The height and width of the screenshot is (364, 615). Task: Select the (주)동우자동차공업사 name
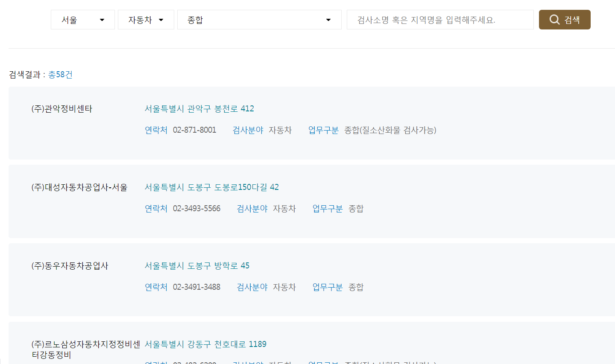click(x=70, y=266)
